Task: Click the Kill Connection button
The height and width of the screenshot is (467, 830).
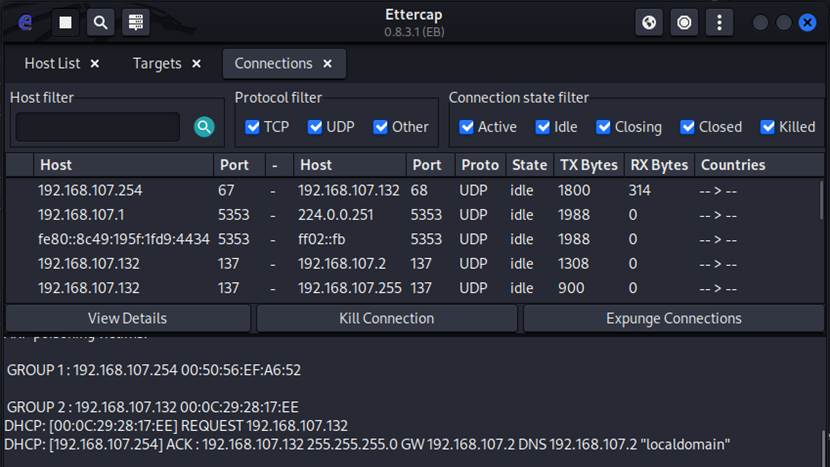Action: (386, 318)
